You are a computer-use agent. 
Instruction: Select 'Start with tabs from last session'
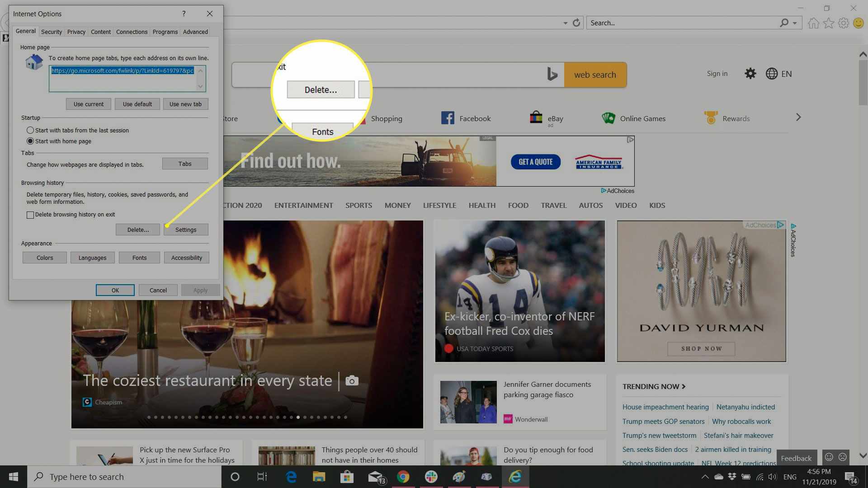30,130
